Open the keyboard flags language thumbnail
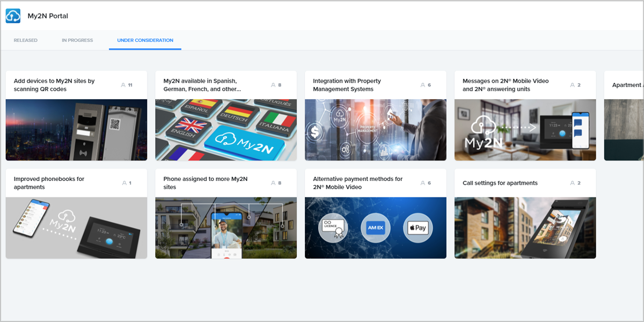The height and width of the screenshot is (322, 644). [226, 130]
